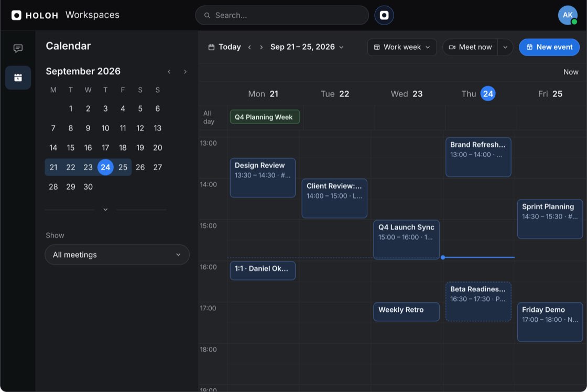Select September 28 in mini calendar
Image resolution: width=587 pixels, height=392 pixels.
pos(53,187)
